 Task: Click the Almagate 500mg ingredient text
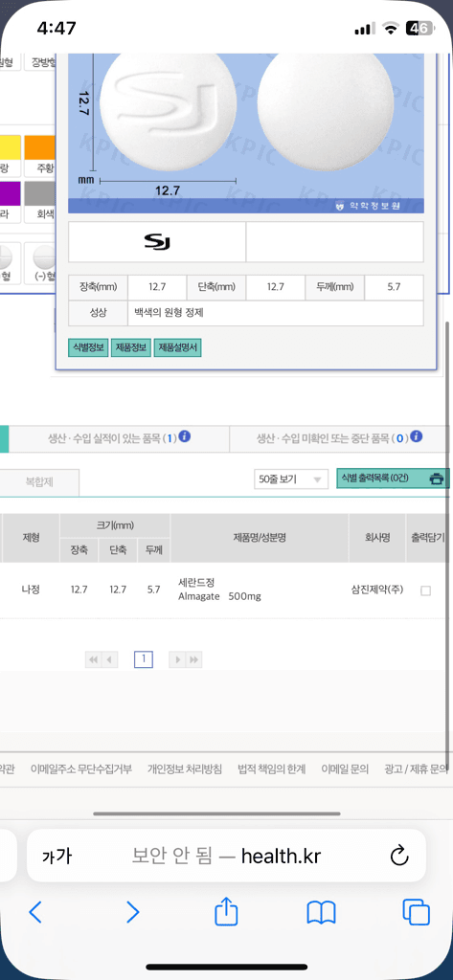coord(219,596)
